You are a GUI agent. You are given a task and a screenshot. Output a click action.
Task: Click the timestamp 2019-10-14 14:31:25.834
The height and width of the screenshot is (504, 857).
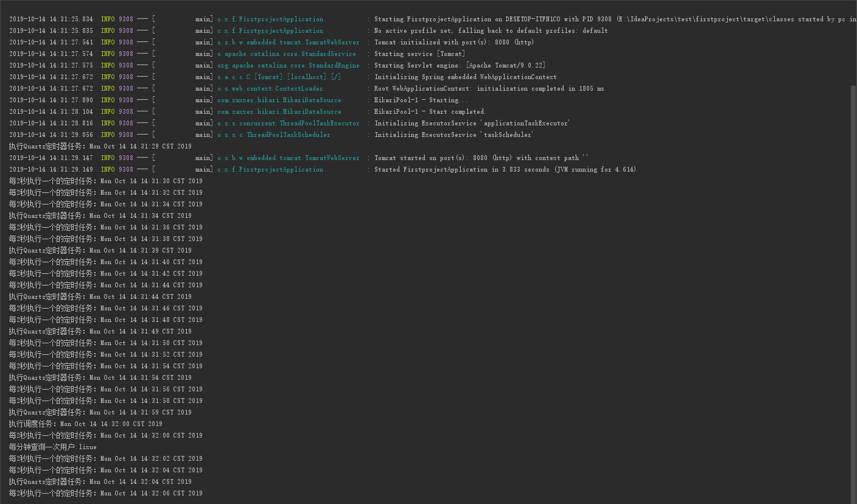pyautogui.click(x=51, y=19)
